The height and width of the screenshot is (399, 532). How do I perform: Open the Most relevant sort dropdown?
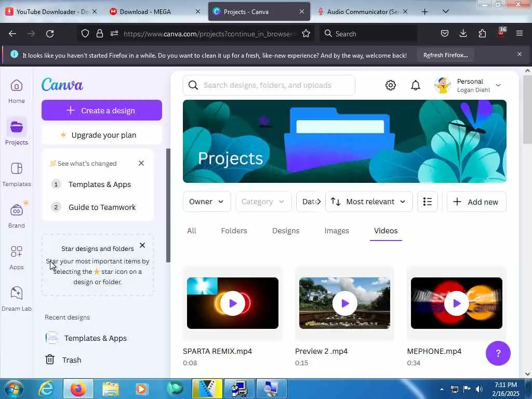369,202
